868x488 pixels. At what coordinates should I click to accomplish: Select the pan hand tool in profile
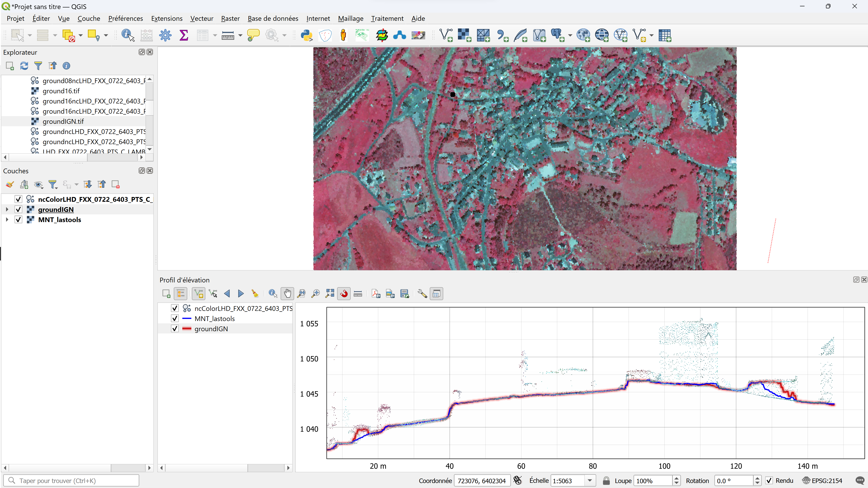click(x=287, y=293)
